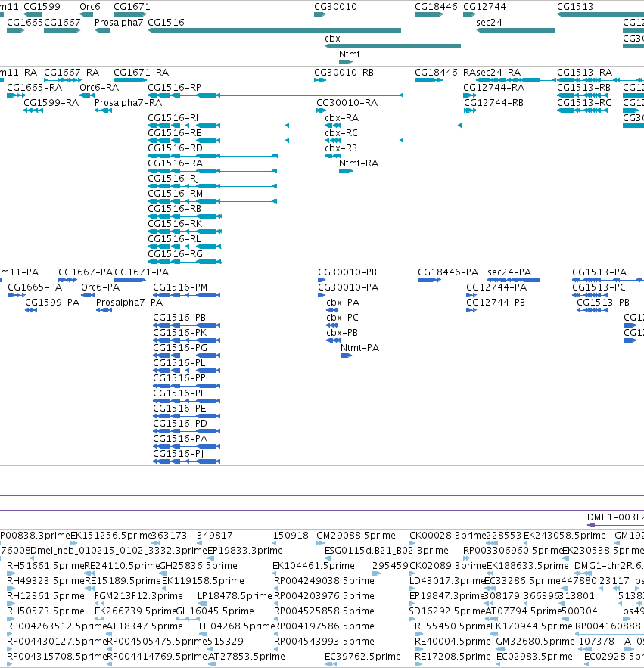Click the CG1671 gene feature

[x=130, y=14]
